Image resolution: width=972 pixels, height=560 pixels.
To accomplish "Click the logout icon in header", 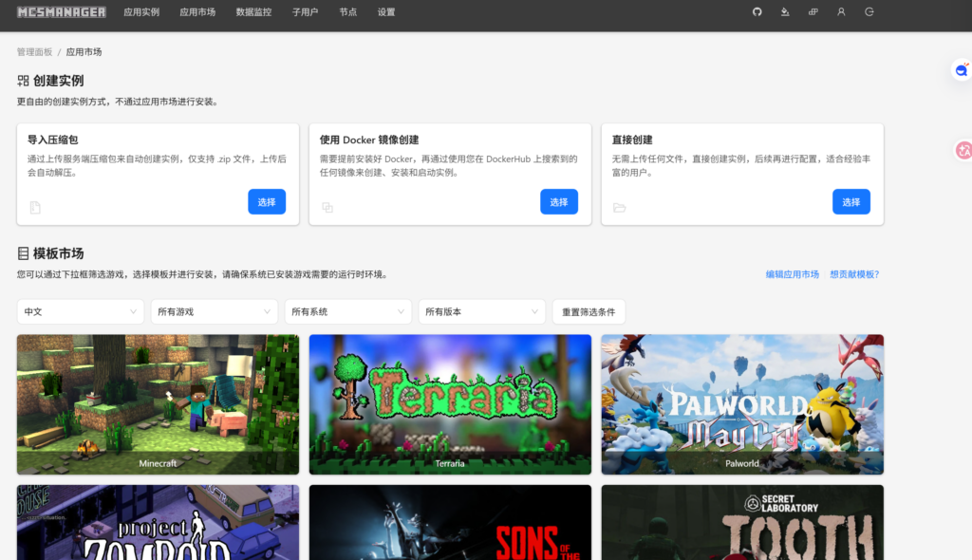I will click(869, 12).
